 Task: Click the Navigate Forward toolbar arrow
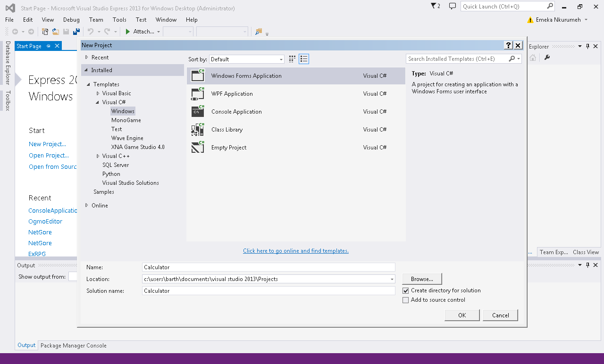31,32
